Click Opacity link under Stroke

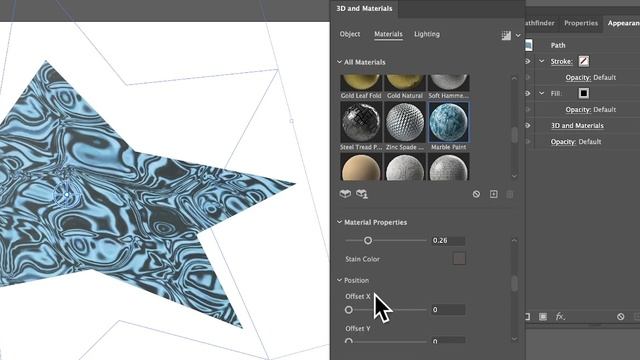coord(578,78)
